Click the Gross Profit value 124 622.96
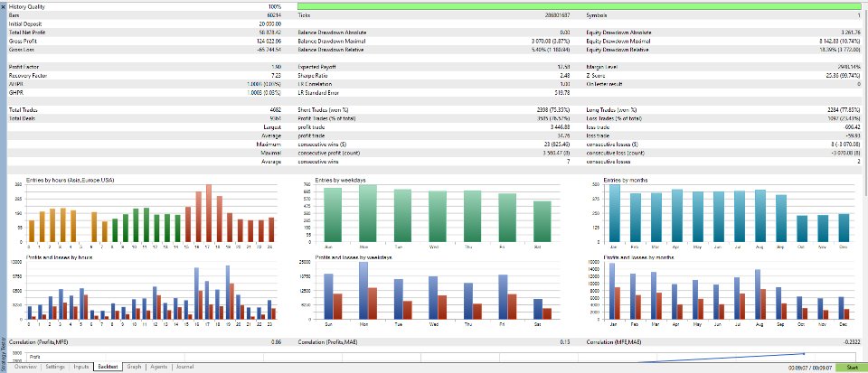 pyautogui.click(x=268, y=42)
